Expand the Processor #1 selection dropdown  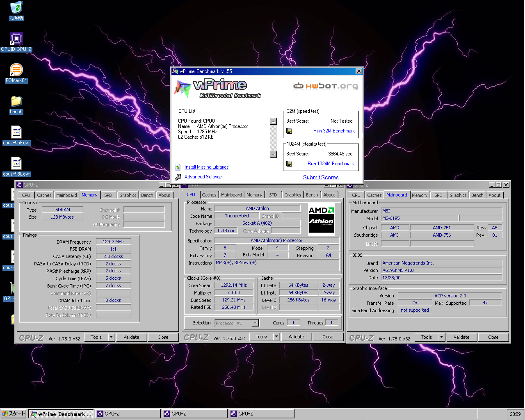[x=256, y=323]
